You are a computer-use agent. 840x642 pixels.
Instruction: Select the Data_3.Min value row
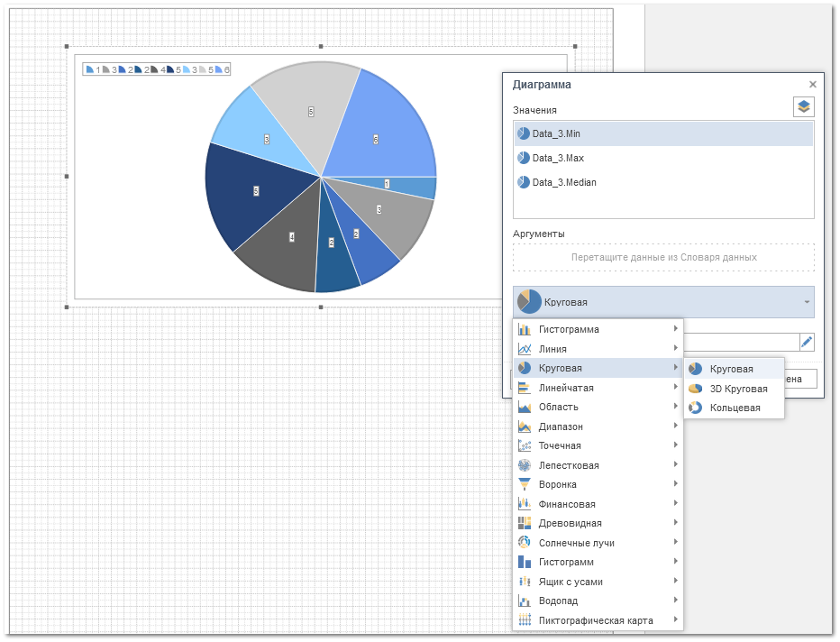663,133
